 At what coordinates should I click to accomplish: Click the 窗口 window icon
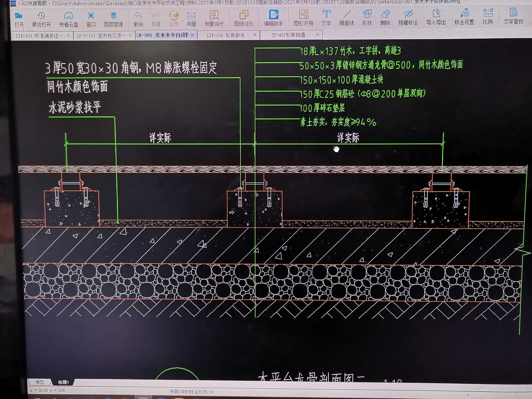pos(91,19)
